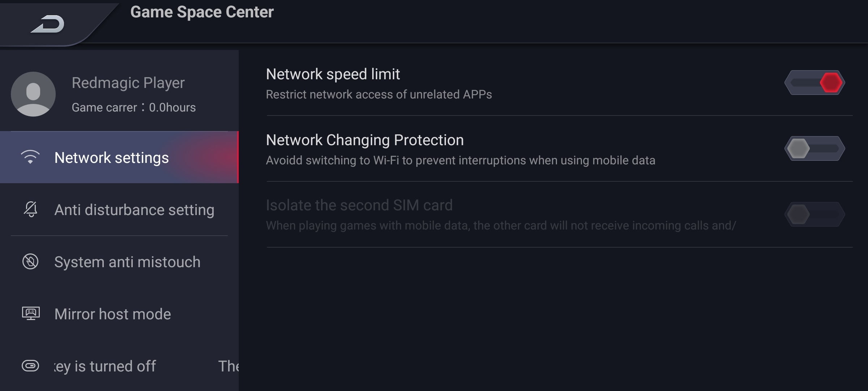The height and width of the screenshot is (391, 868).
Task: Select System anti mistouch in sidebar
Action: (x=127, y=262)
